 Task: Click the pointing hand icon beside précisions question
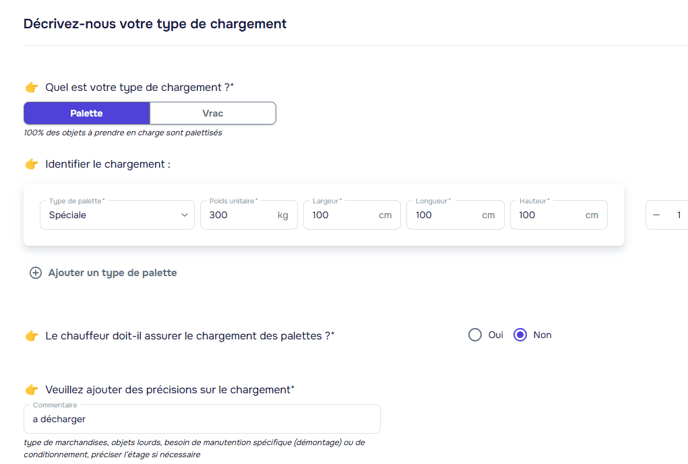[x=32, y=390]
